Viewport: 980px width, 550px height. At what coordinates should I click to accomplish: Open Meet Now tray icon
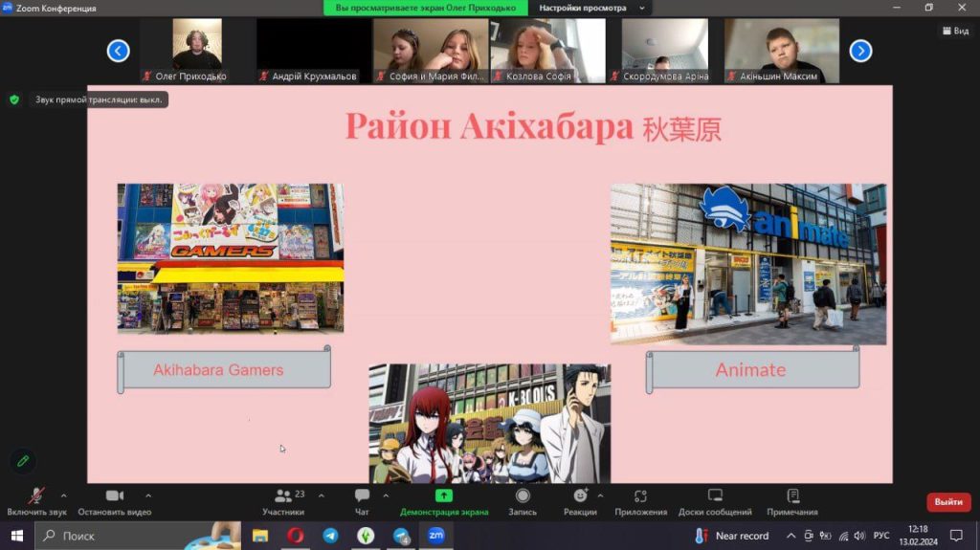pos(808,536)
